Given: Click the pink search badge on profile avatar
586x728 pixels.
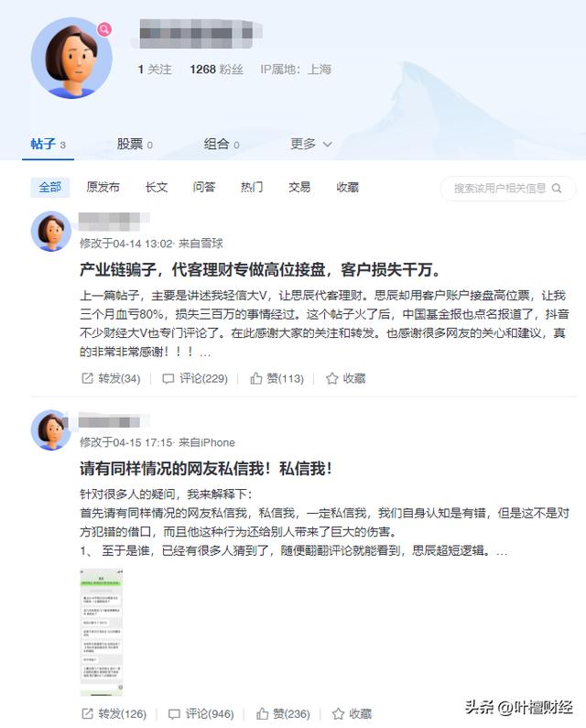Looking at the screenshot, I should (x=104, y=29).
